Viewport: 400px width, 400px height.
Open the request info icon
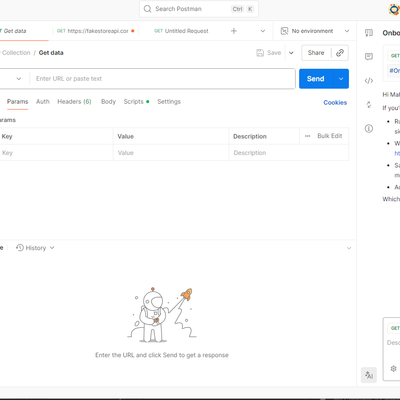(369, 128)
